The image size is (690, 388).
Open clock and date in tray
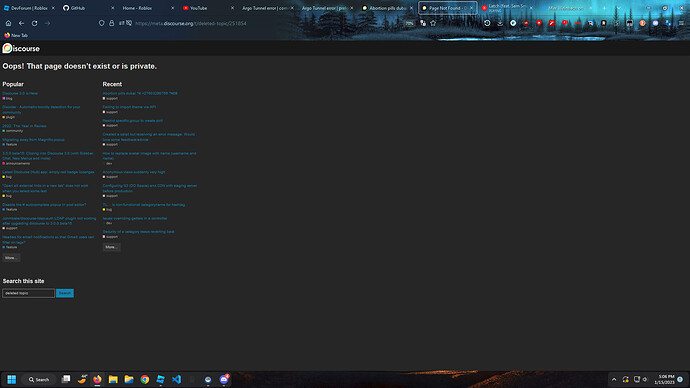pos(664,379)
